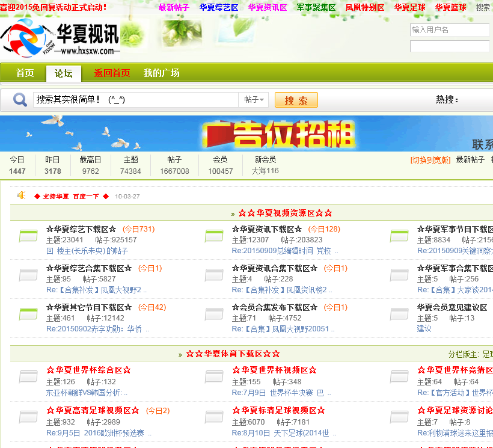Click the folder icon beside 华夏世界杯视频区

point(214,377)
